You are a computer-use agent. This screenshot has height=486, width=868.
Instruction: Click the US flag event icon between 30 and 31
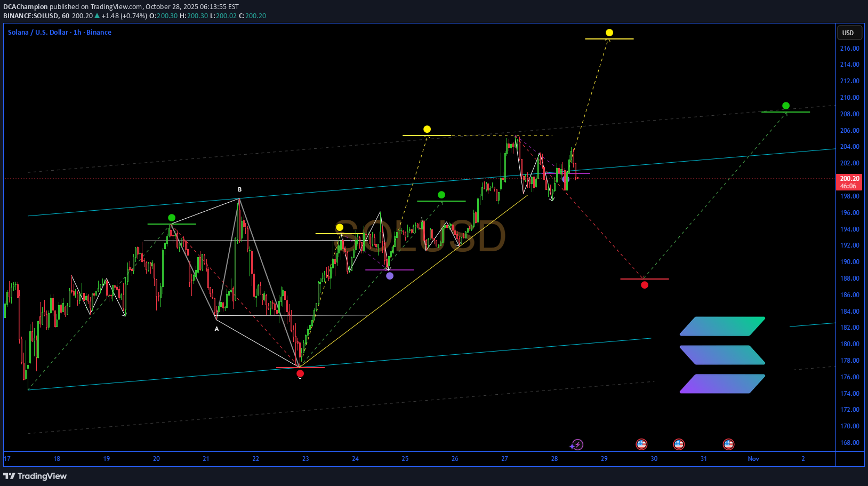679,444
